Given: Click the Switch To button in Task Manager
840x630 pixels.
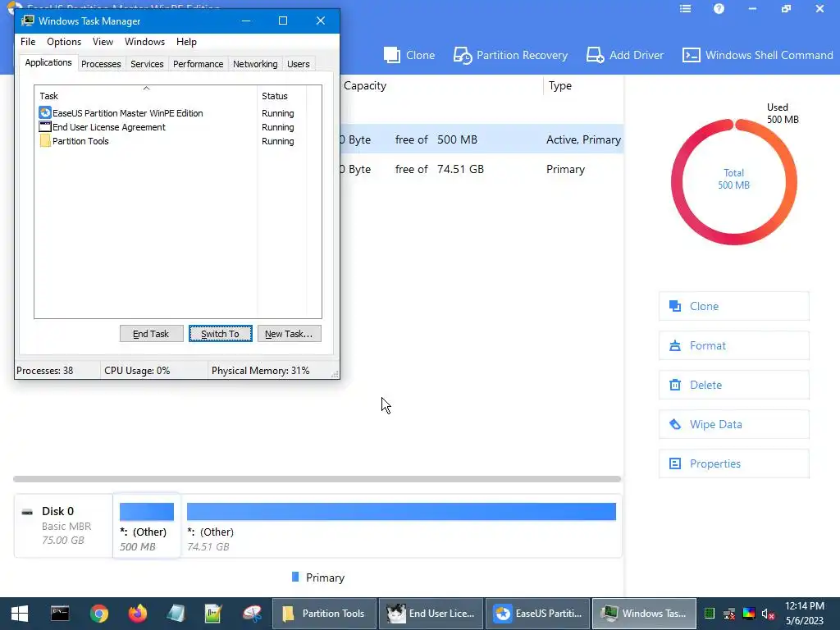Looking at the screenshot, I should point(220,334).
